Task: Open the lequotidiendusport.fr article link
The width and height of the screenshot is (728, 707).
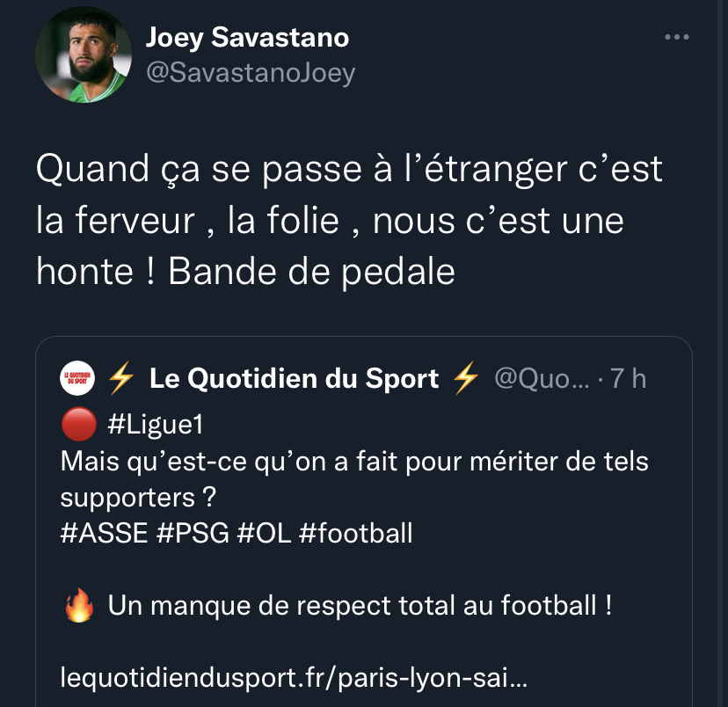Action: [x=294, y=679]
